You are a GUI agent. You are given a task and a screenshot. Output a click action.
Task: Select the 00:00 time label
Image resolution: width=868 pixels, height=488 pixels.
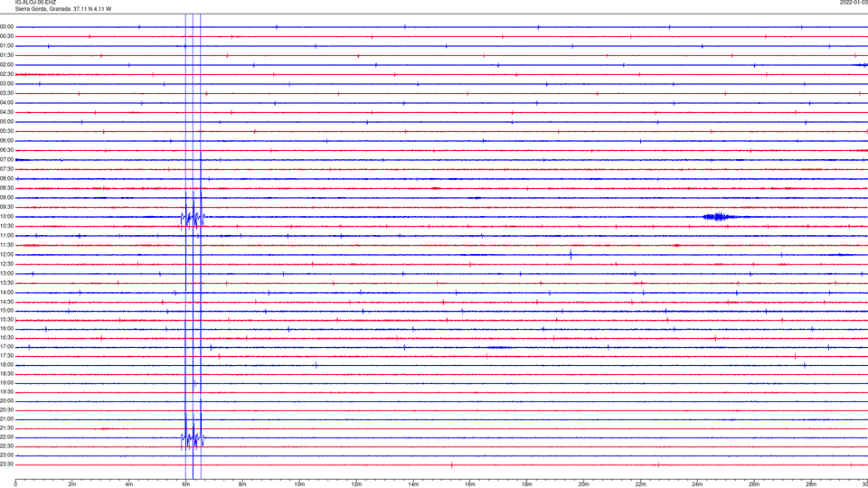7,26
